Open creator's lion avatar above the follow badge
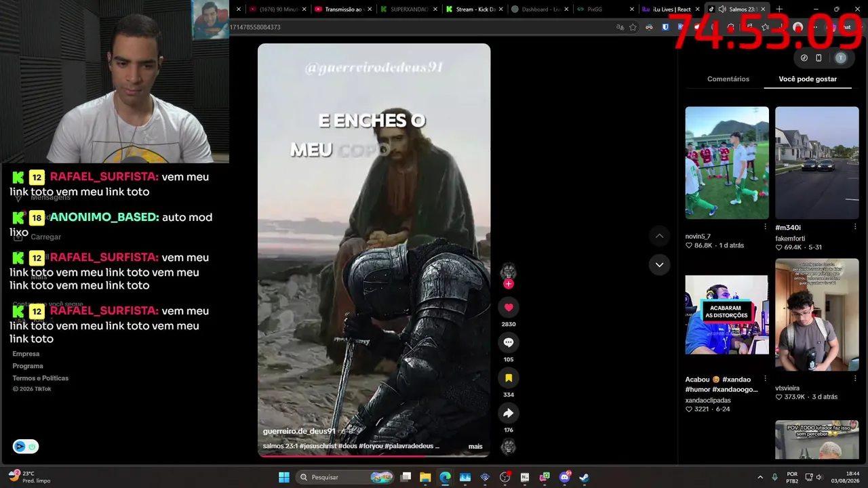The height and width of the screenshot is (488, 868). coord(509,271)
